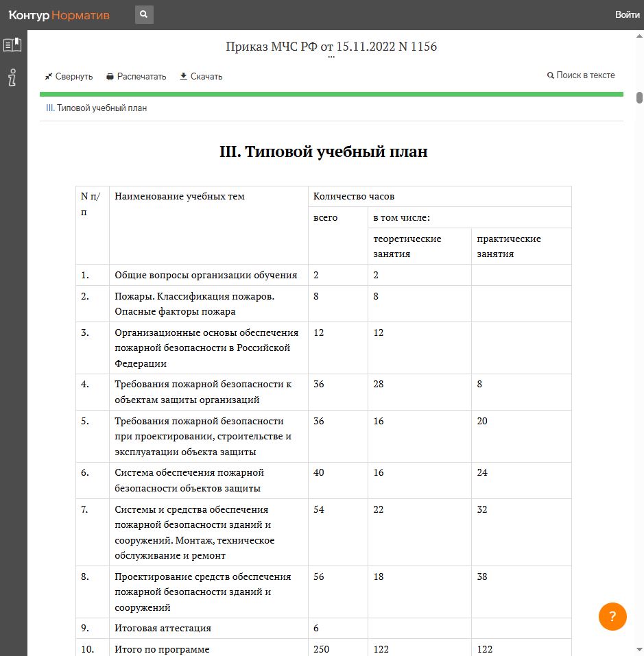The image size is (644, 656).
Task: Click the collapse arrows icon next to Свернуть
Action: pyautogui.click(x=49, y=76)
